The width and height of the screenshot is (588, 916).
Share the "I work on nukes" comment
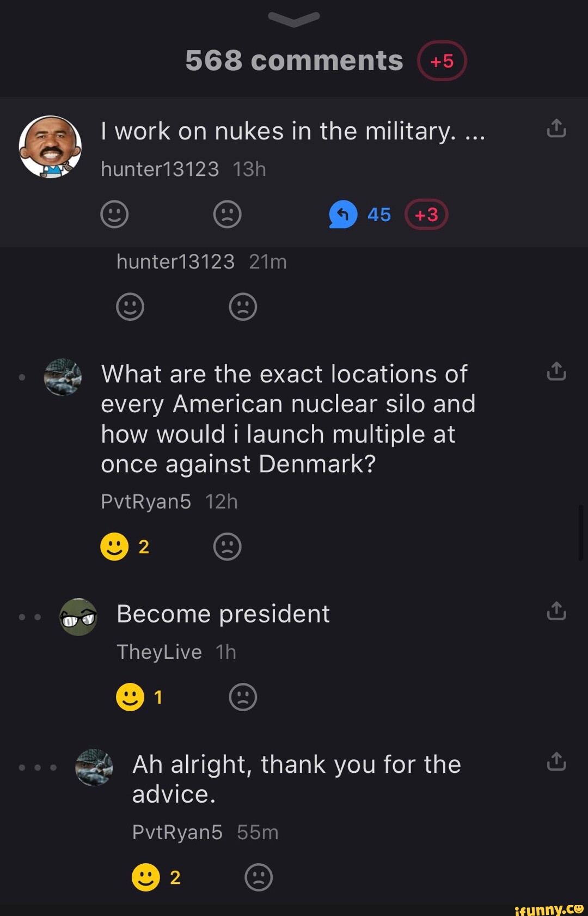point(556,129)
